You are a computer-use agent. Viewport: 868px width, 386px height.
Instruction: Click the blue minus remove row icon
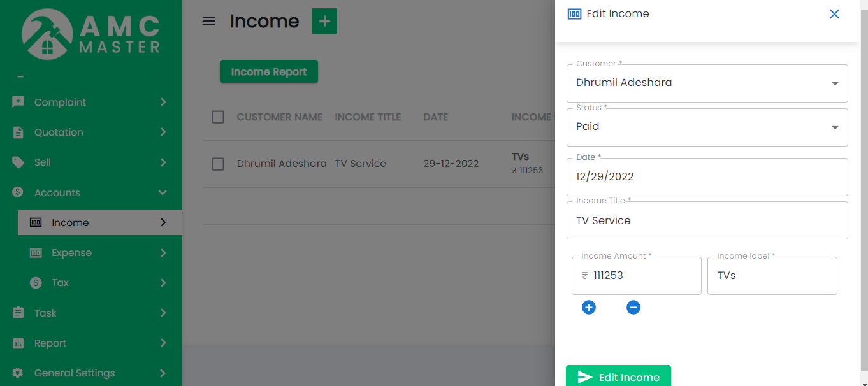[x=633, y=308]
